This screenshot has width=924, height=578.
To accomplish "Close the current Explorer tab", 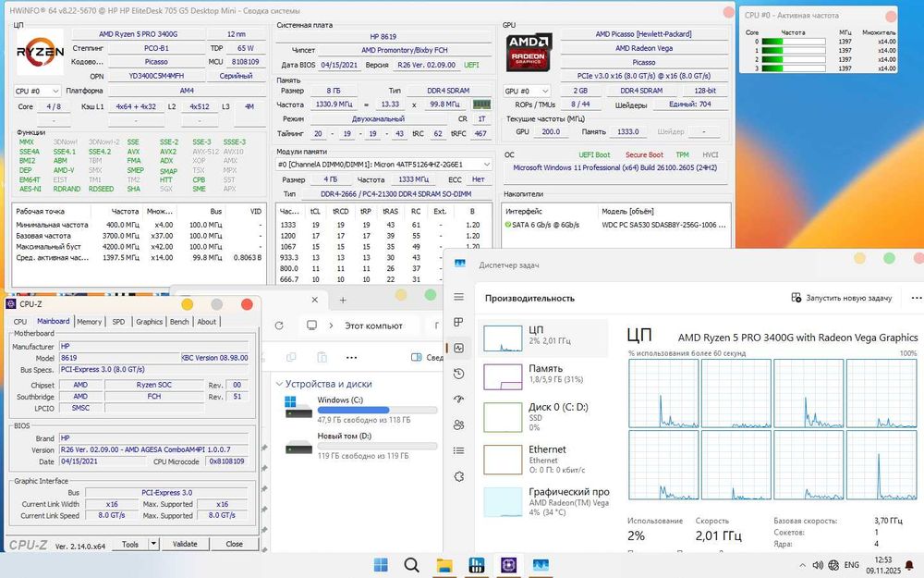I will (x=315, y=300).
